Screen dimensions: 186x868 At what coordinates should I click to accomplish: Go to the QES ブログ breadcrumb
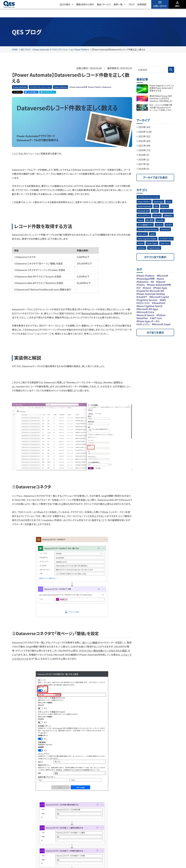[x=26, y=49]
